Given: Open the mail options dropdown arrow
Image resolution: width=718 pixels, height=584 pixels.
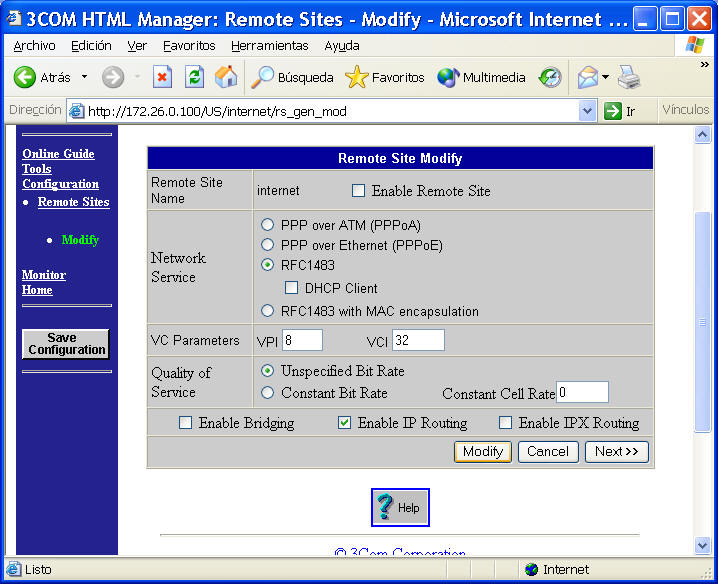Looking at the screenshot, I should click(x=605, y=77).
